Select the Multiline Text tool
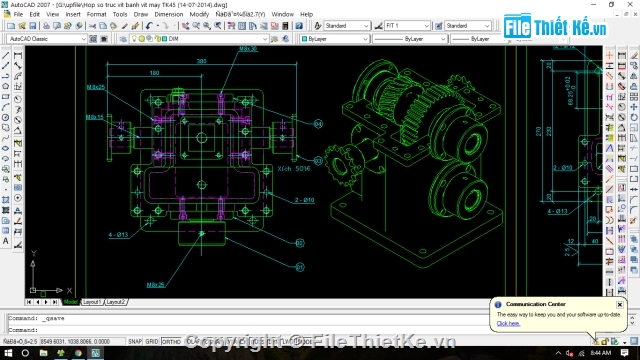640x360 pixels. click(6, 241)
